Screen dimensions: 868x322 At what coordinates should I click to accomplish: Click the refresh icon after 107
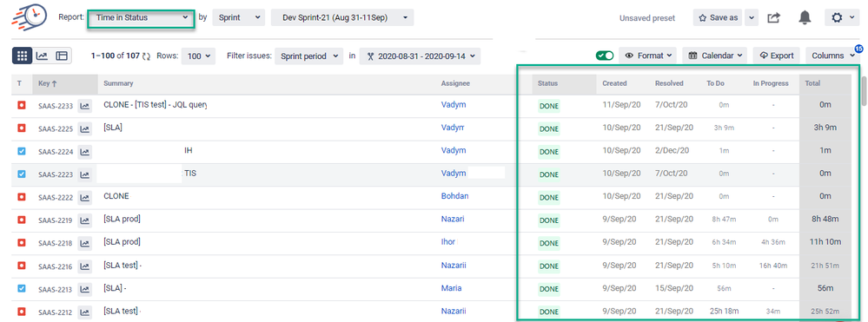[146, 56]
